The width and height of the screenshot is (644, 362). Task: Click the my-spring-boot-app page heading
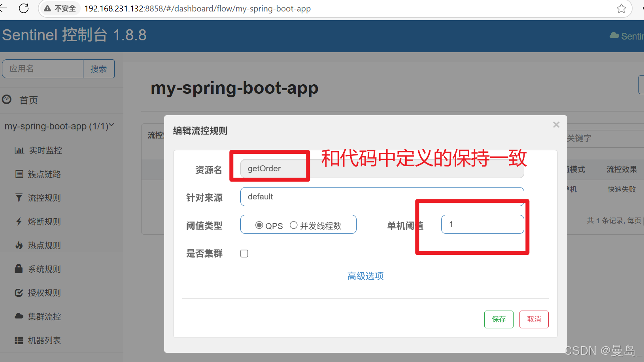[234, 88]
